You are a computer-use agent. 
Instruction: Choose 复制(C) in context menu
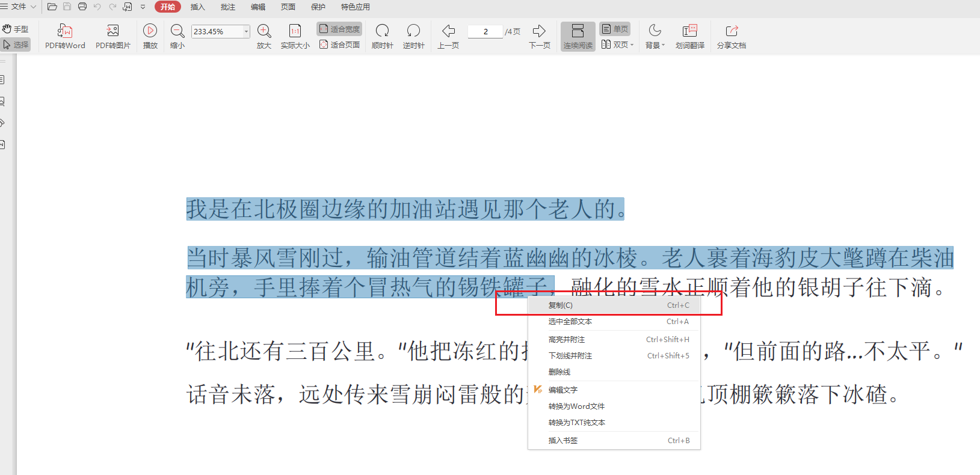(x=614, y=305)
